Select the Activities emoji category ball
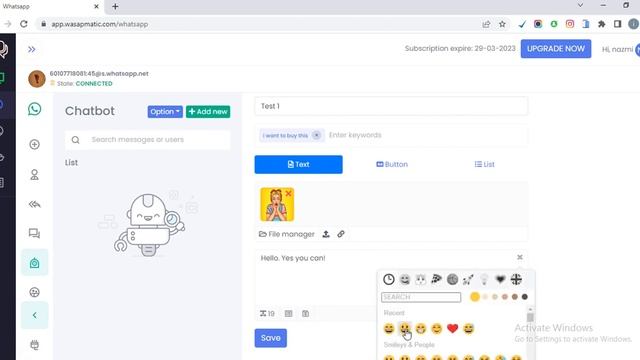 (x=452, y=280)
